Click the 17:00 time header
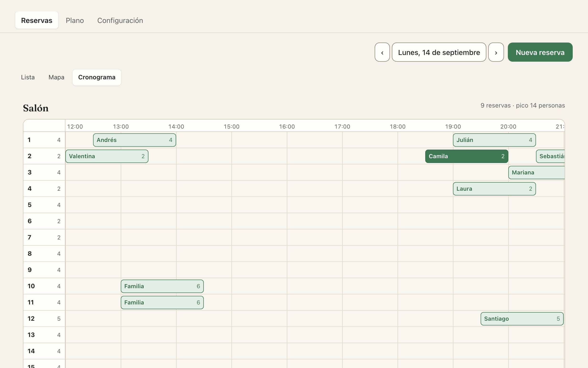The image size is (588, 368). (342, 127)
